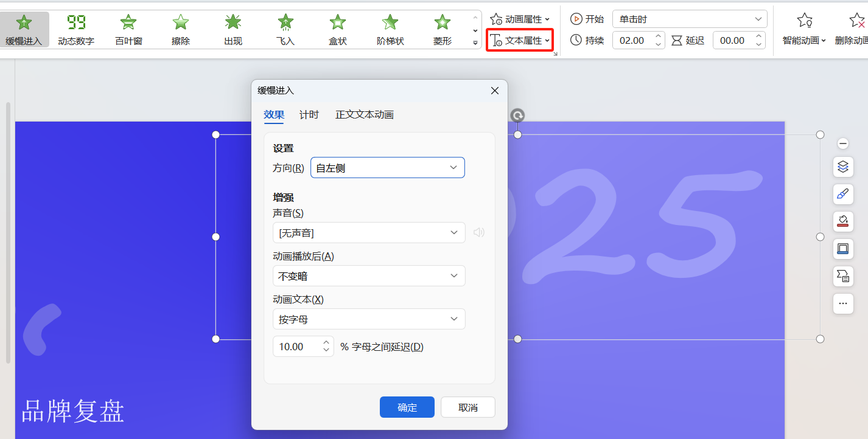Open the 正文文本动画 tab
This screenshot has height=439, width=868.
coord(364,114)
